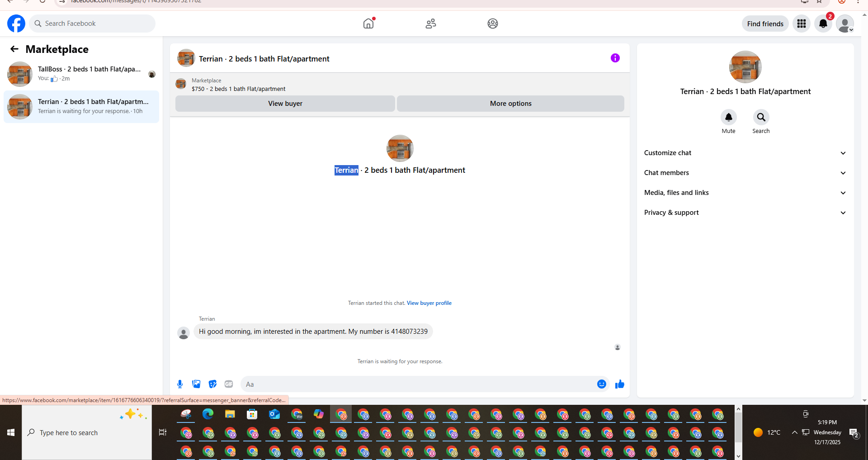Click the browser page scrollbar down arrow
Viewport: 868px width, 460px height.
coord(864,400)
